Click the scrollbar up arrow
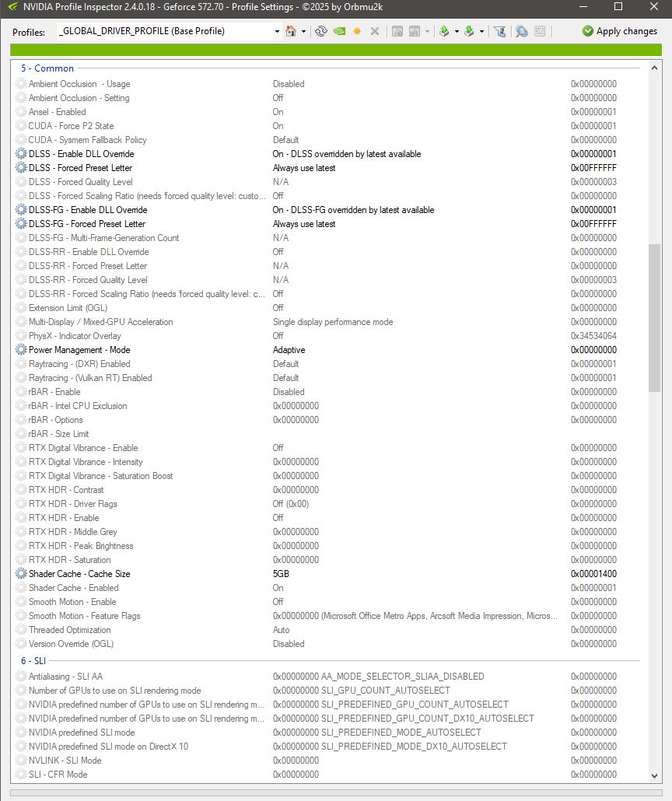This screenshot has height=801, width=672. tap(654, 68)
